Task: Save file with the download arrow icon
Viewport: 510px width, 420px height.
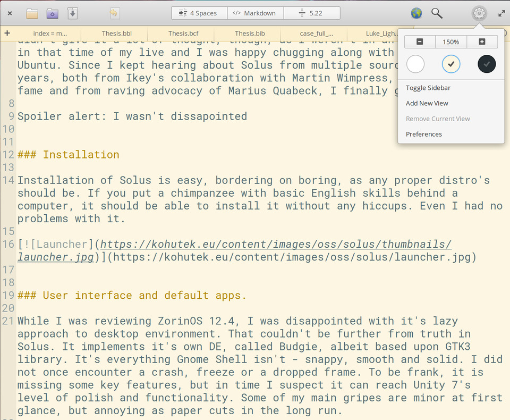Action: point(73,13)
